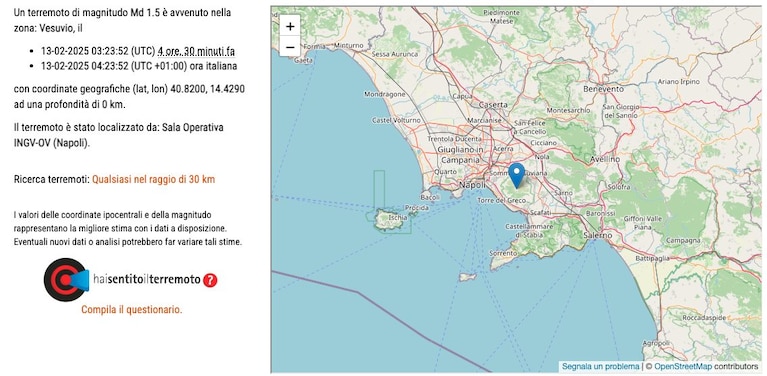The image size is (767, 376).
Task: Click the Castel Volturno map label
Action: tap(396, 120)
